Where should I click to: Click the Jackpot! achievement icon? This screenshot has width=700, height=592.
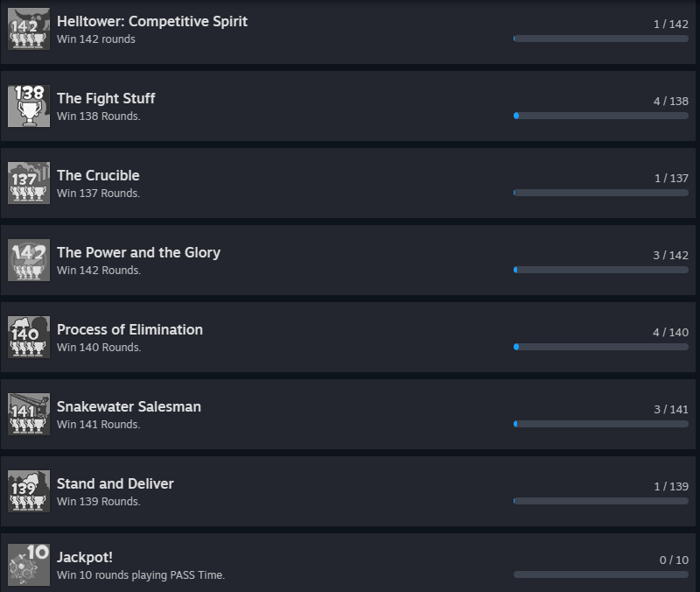pyautogui.click(x=29, y=565)
